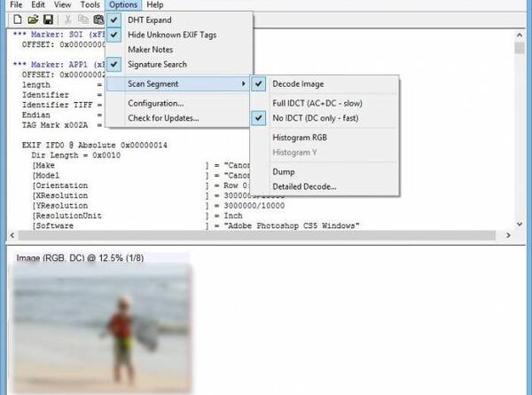Open the Help menu
The height and width of the screenshot is (395, 532).
pyautogui.click(x=154, y=4)
